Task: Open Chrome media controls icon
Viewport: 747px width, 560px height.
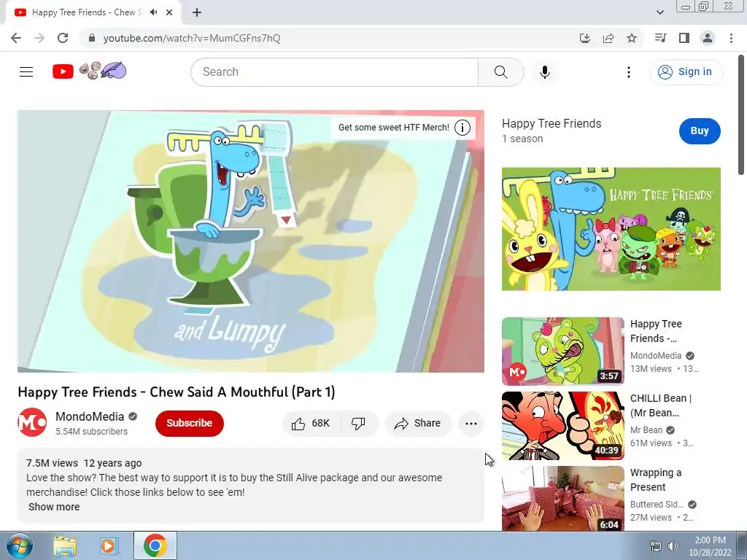Action: 660,38
